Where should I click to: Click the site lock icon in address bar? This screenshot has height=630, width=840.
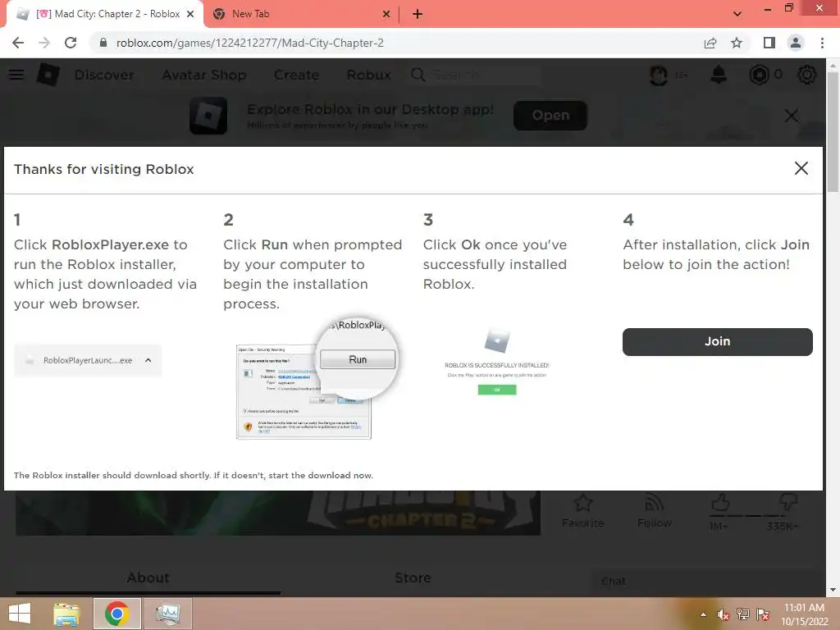click(x=103, y=43)
